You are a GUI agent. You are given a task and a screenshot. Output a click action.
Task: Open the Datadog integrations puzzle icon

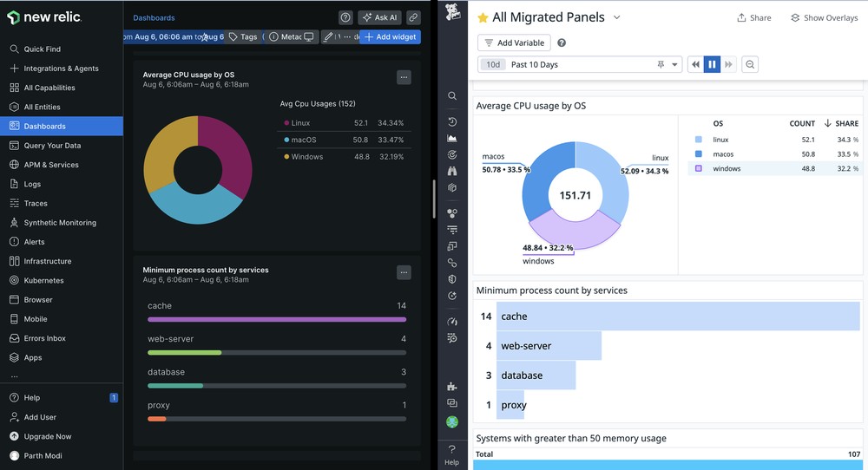[x=452, y=387]
